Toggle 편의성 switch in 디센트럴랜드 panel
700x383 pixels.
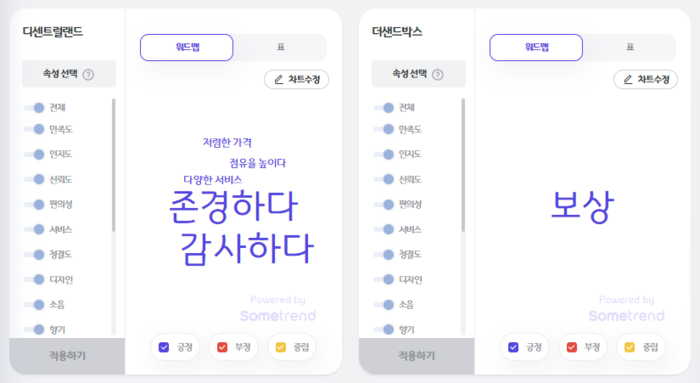[34, 204]
